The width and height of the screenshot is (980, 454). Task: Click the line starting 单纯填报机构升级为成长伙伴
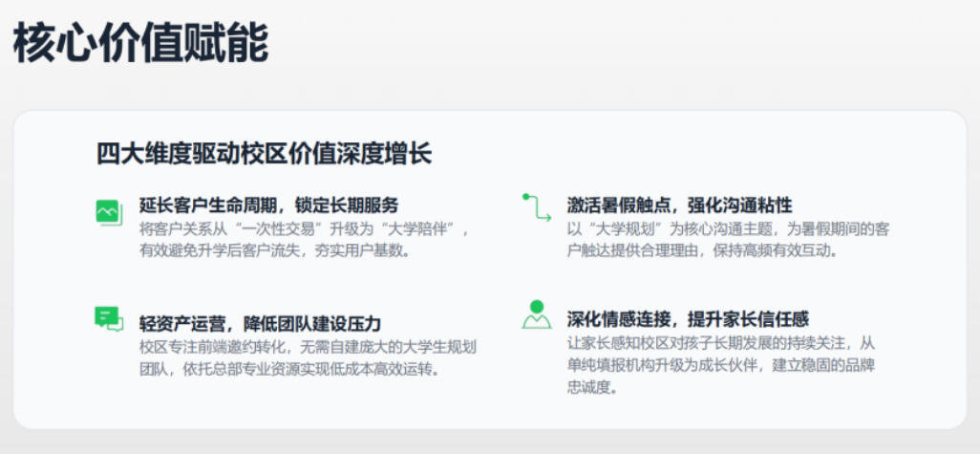pos(720,365)
